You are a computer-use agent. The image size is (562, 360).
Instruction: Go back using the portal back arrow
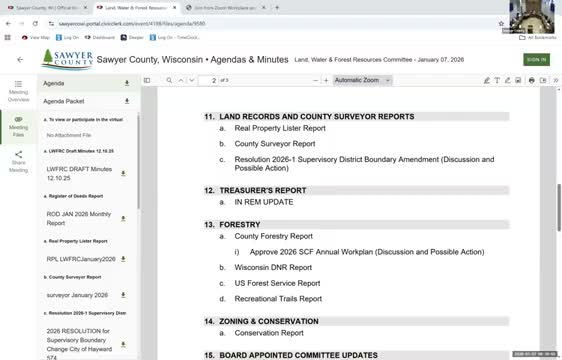[20, 60]
